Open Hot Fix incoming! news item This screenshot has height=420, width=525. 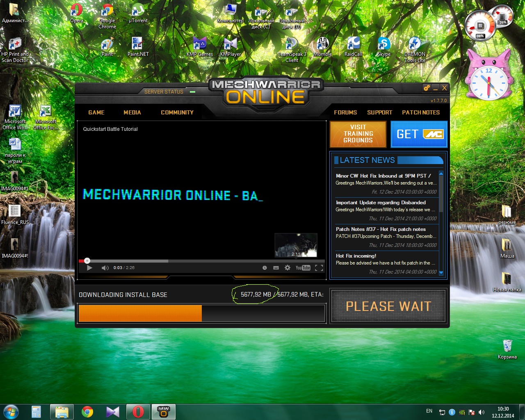pos(386,264)
